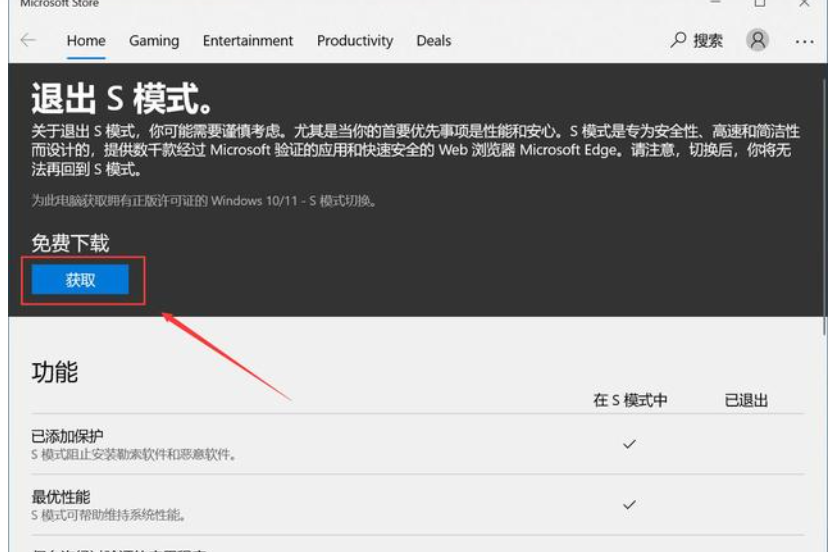The width and height of the screenshot is (828, 552).
Task: Minimize the Microsoft Store window
Action: [x=717, y=4]
